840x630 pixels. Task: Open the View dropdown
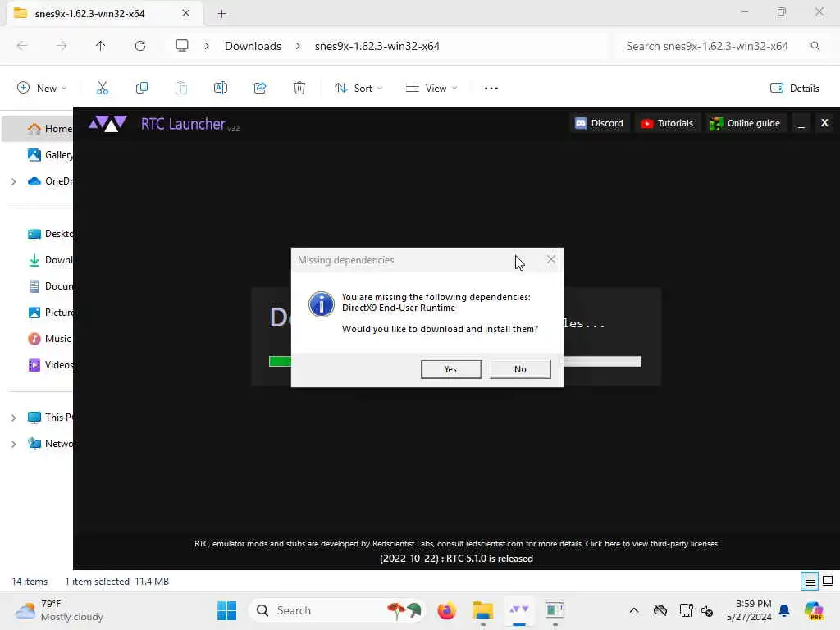click(431, 89)
